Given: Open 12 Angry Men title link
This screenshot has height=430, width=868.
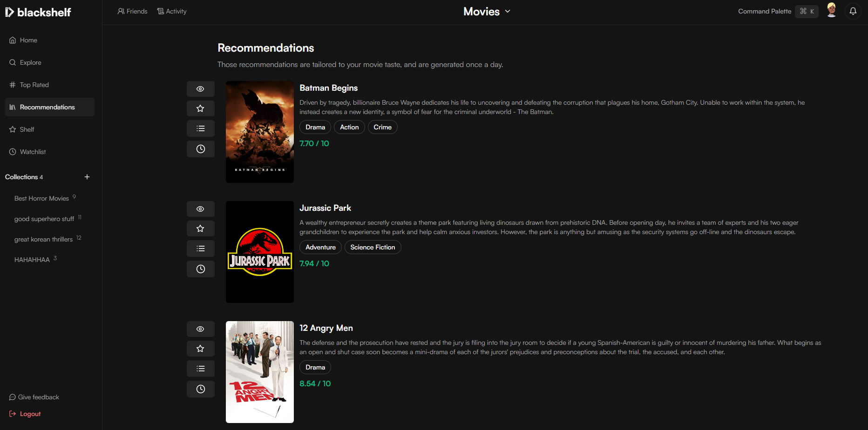Looking at the screenshot, I should click(326, 328).
